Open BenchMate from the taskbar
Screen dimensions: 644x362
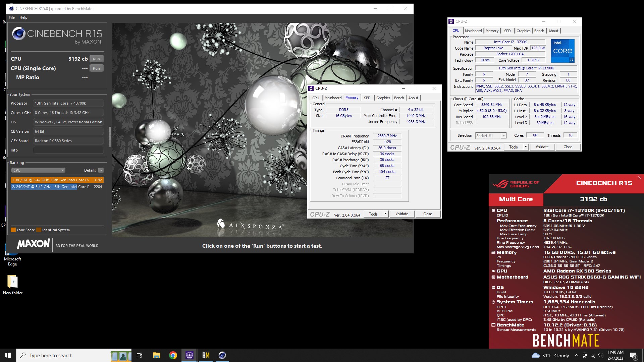pos(206,355)
